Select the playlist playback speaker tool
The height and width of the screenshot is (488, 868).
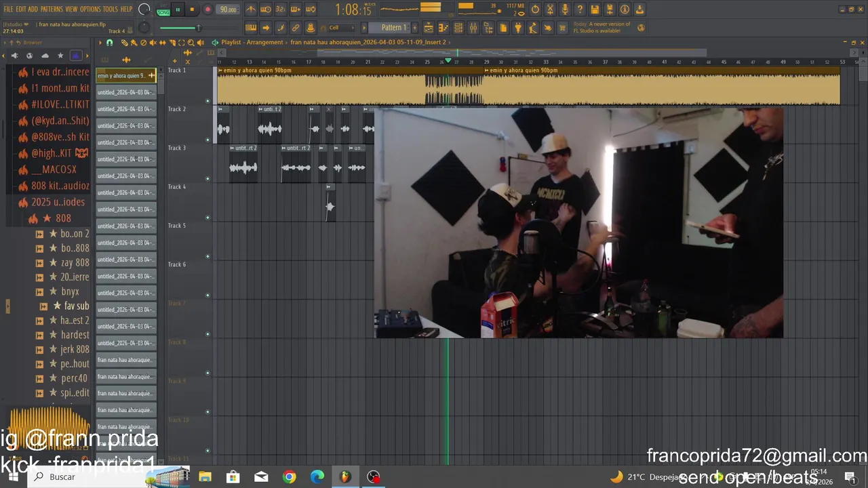tap(200, 42)
